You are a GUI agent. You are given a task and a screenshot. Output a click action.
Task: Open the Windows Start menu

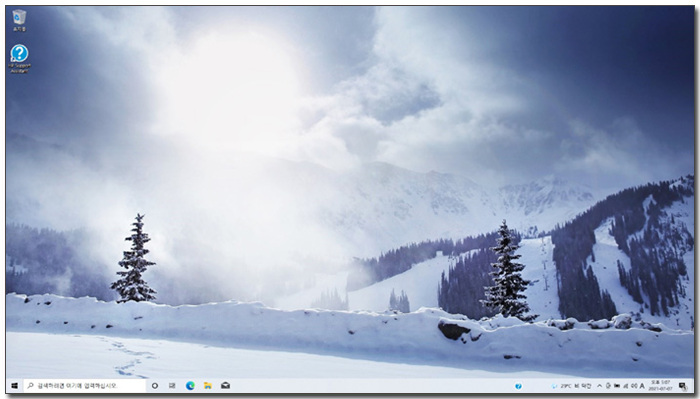14,386
